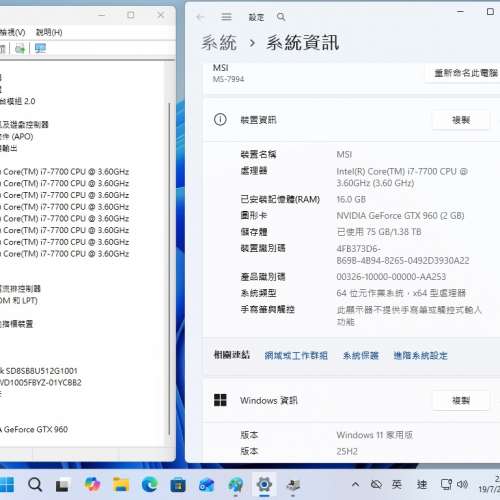Click the 速 IME mode indicator

tap(422, 484)
